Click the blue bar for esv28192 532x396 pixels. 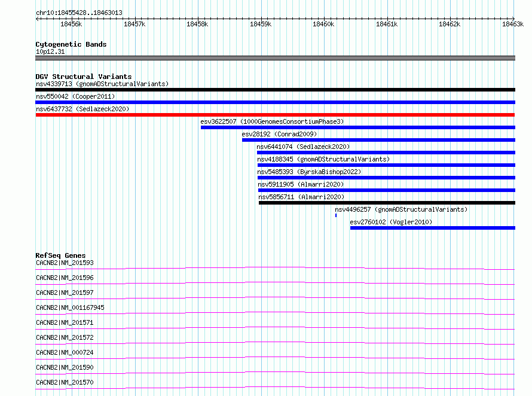click(x=378, y=140)
